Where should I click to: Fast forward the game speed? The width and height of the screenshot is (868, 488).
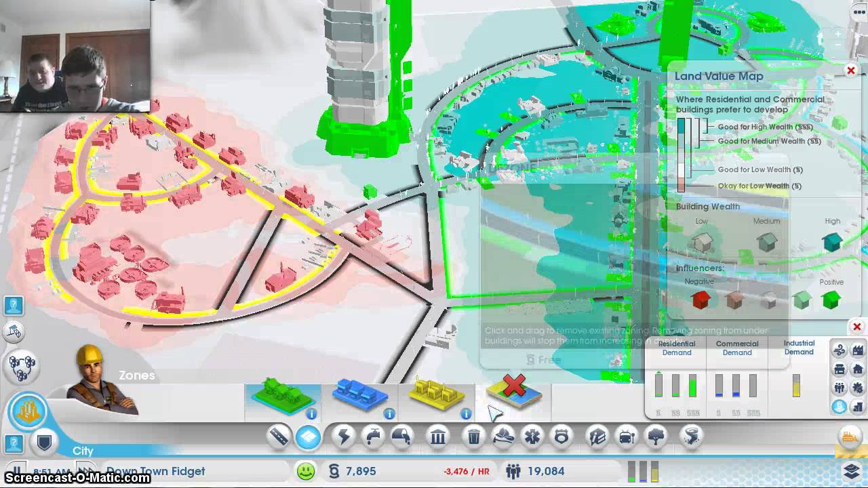pyautogui.click(x=85, y=471)
